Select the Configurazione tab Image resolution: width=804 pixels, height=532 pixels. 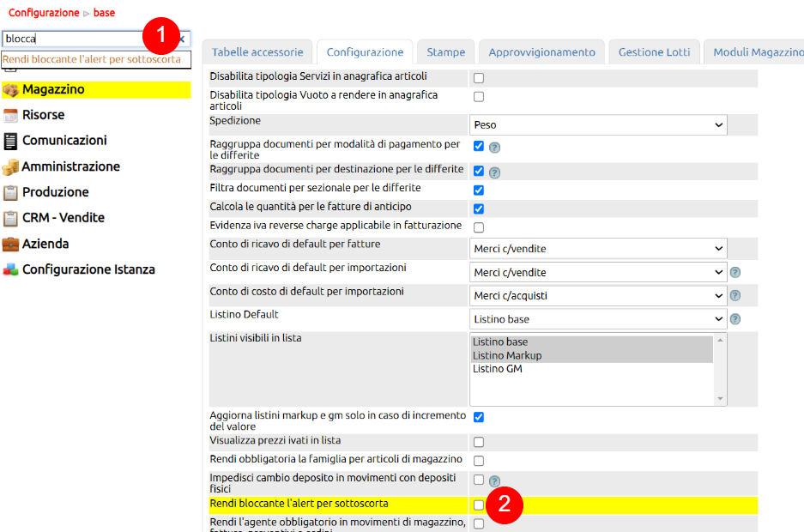(x=365, y=52)
